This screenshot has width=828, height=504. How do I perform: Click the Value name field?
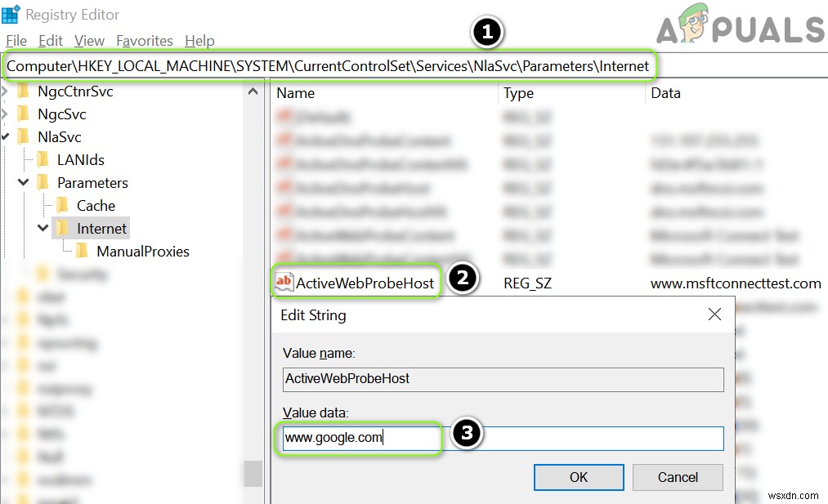click(x=504, y=380)
